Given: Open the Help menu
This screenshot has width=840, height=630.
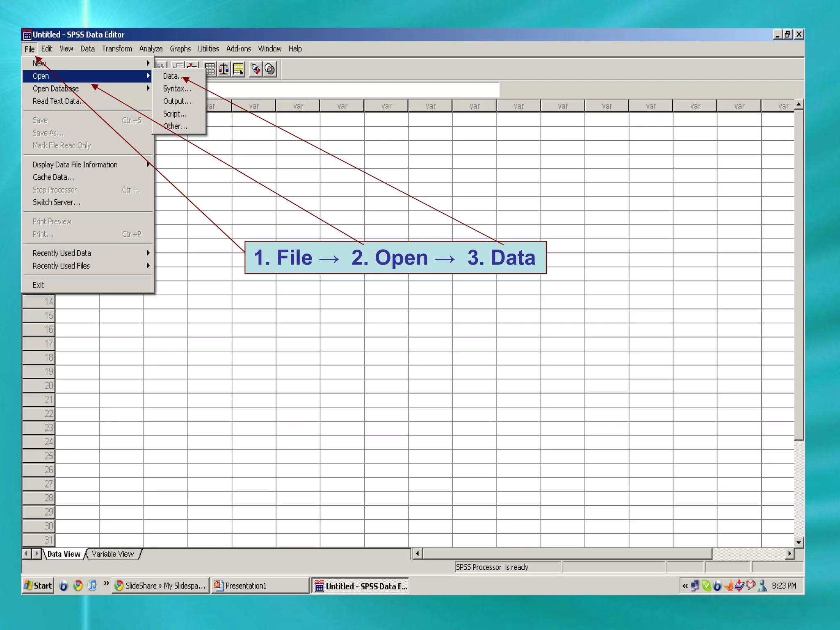Looking at the screenshot, I should tap(295, 49).
